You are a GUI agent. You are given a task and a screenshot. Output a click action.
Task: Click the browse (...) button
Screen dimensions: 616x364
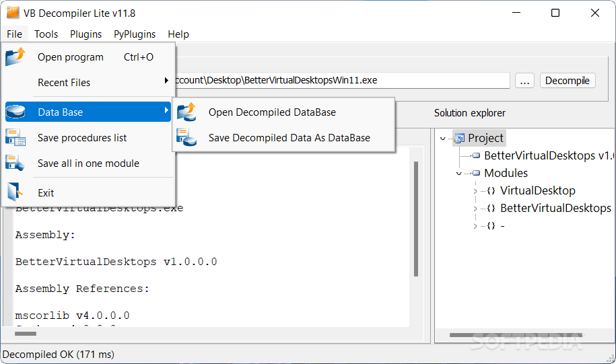point(524,81)
